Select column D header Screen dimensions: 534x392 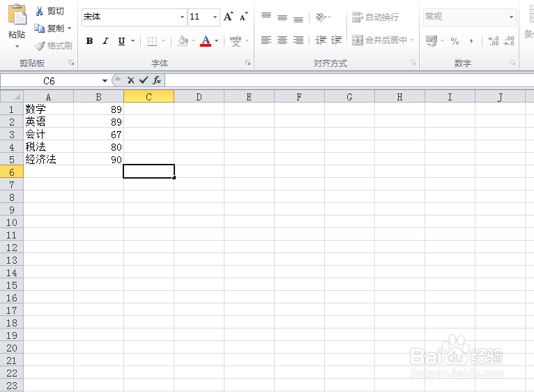click(199, 97)
